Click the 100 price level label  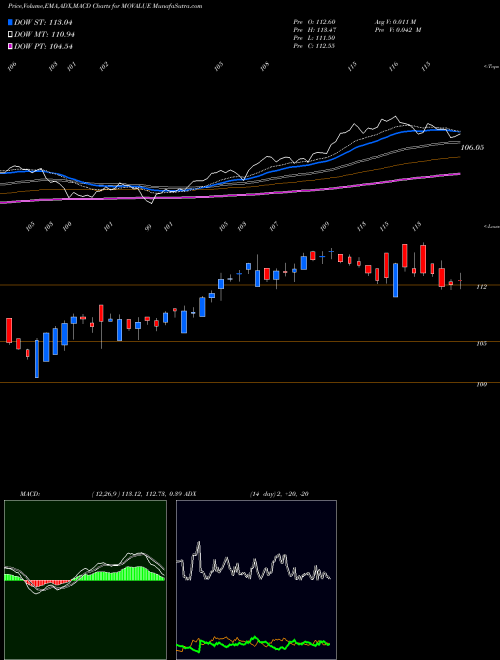coord(481,385)
